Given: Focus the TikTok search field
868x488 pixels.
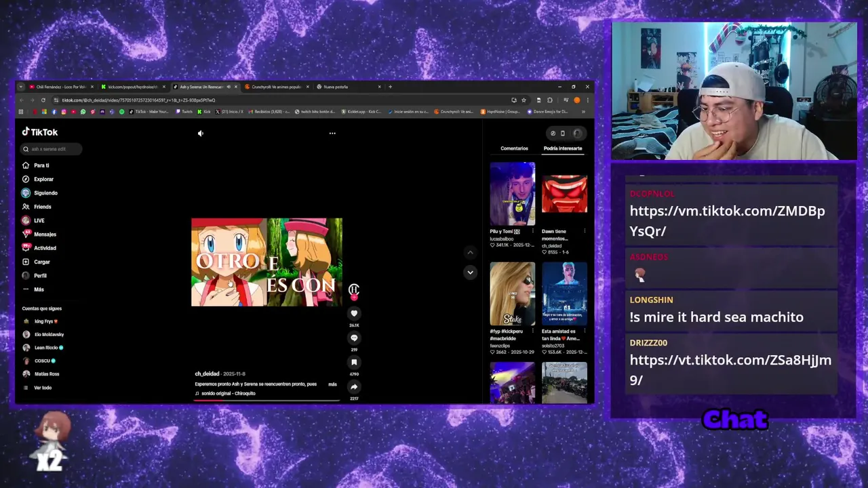Looking at the screenshot, I should click(52, 149).
